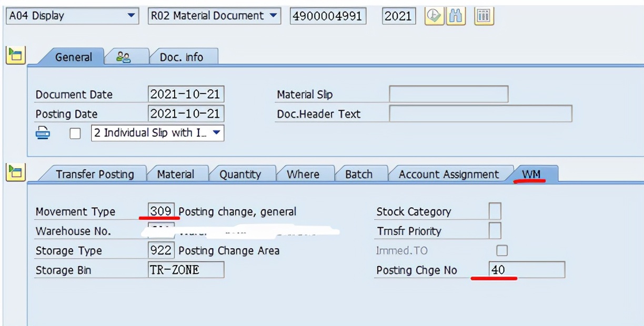The height and width of the screenshot is (326, 644).
Task: Select the WM tab
Action: [x=531, y=174]
